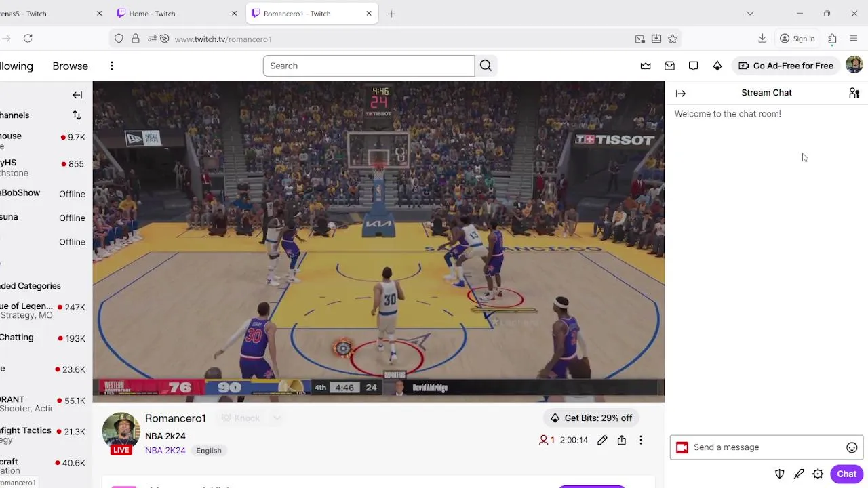Bookmark this page star icon

pos(673,39)
